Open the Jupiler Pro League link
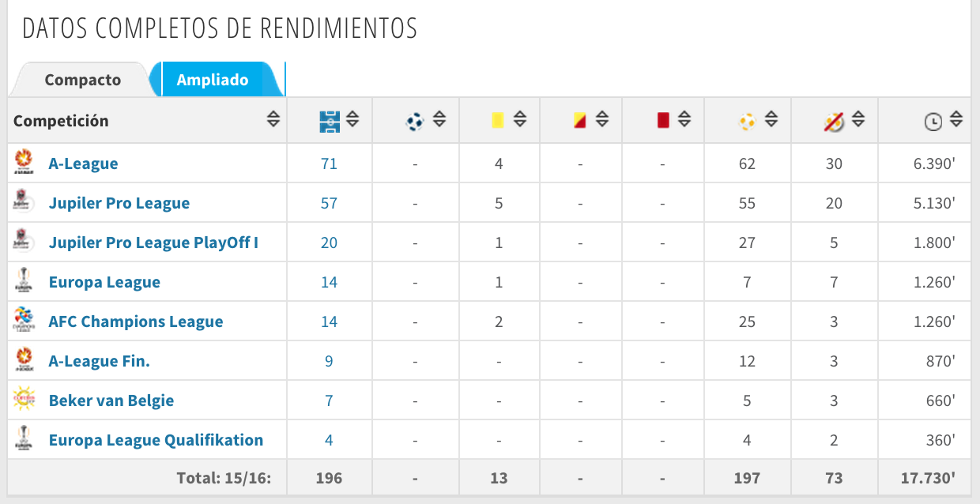 pyautogui.click(x=119, y=203)
